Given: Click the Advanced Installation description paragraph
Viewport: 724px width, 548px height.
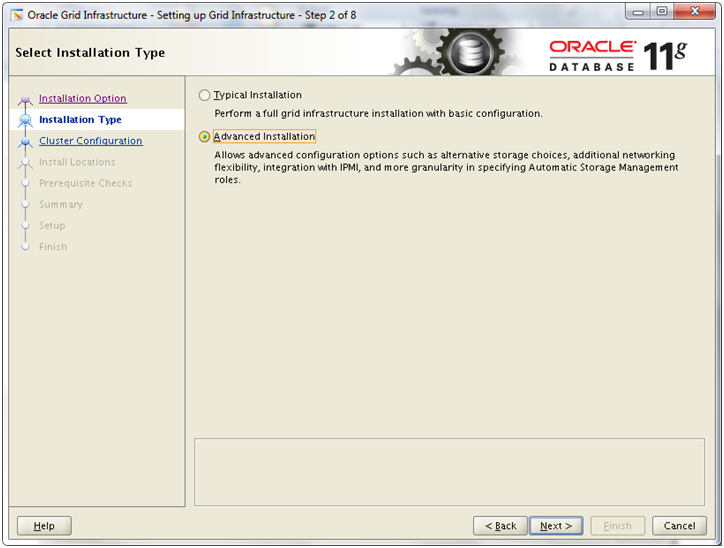Looking at the screenshot, I should 446,167.
